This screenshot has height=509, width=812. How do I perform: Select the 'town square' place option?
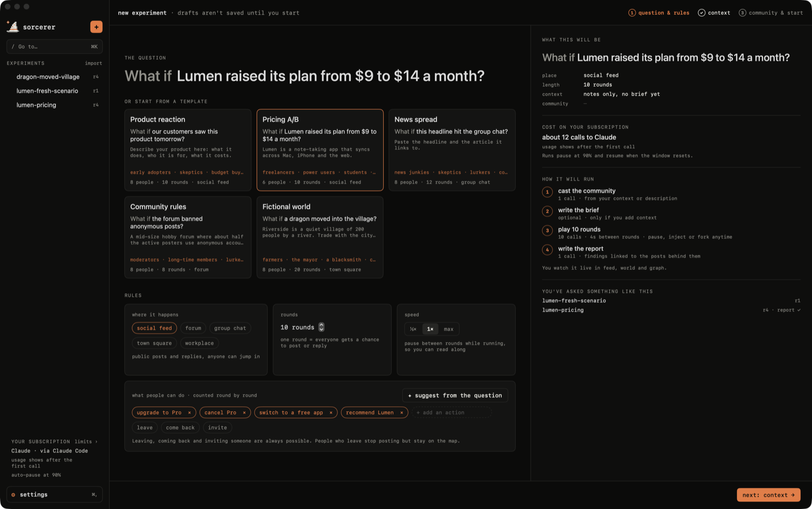pyautogui.click(x=154, y=343)
